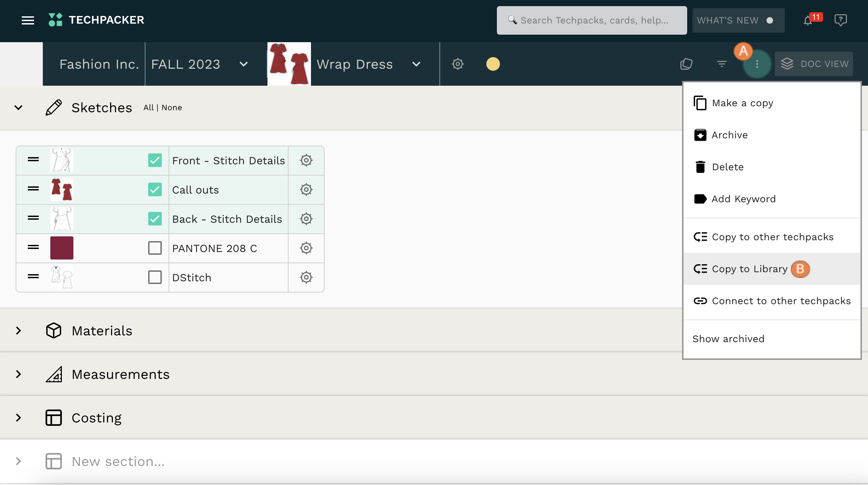Choose Delete in the menu
Screen dimensions: 868x485
tap(771, 167)
